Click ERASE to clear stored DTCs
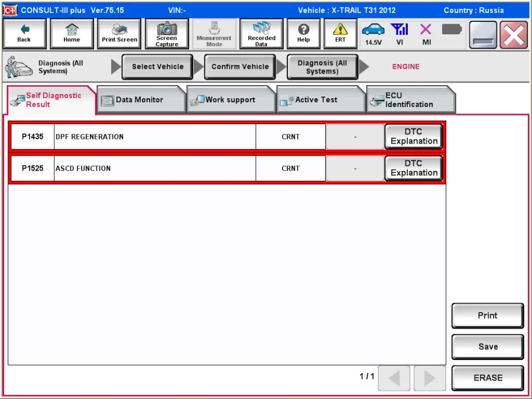Viewport: 532px width, 399px height. 488,378
